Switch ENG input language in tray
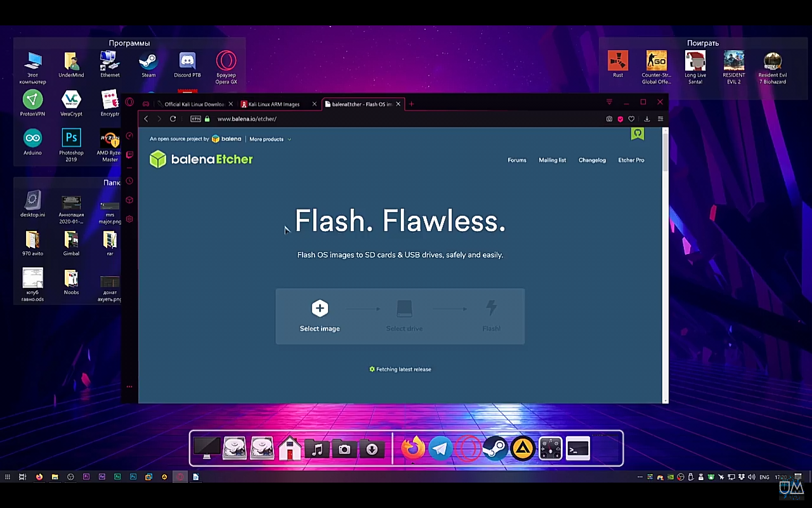Viewport: 812px width, 508px height. [764, 477]
